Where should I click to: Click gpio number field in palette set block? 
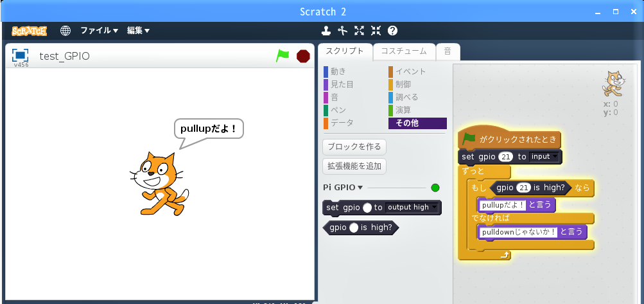(x=368, y=208)
